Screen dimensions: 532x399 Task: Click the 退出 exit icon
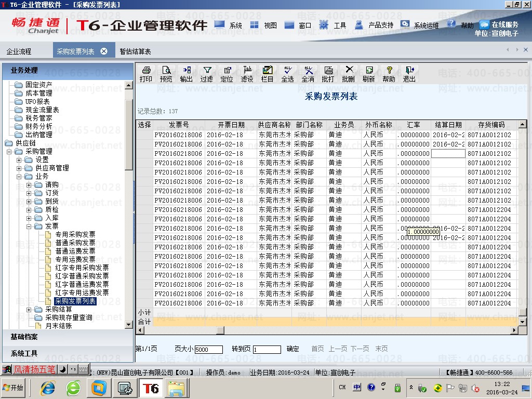pos(409,74)
